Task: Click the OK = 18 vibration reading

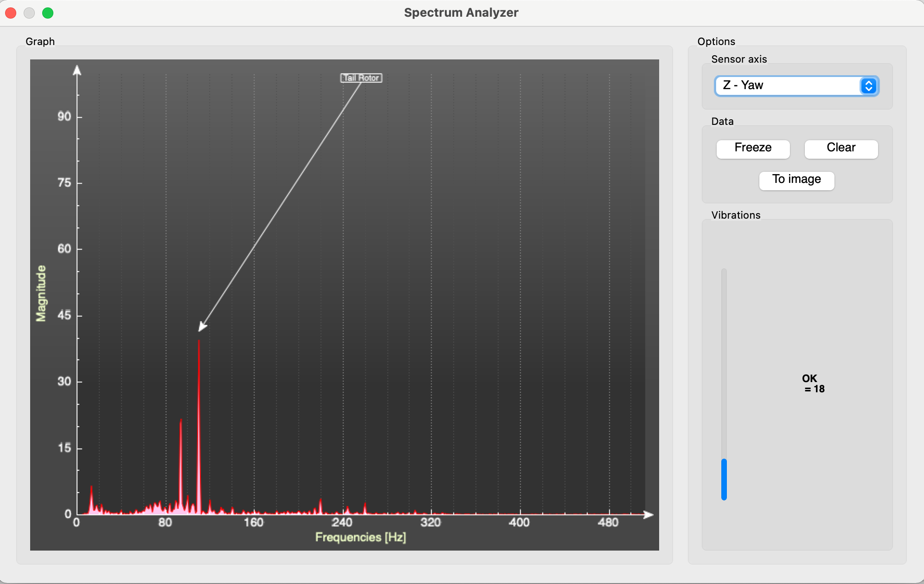Action: [x=813, y=383]
